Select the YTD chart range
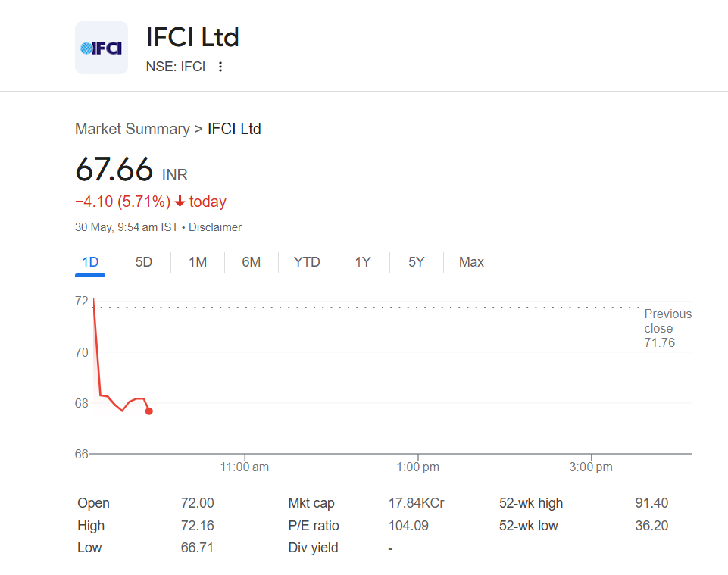The width and height of the screenshot is (728, 575). point(307,262)
